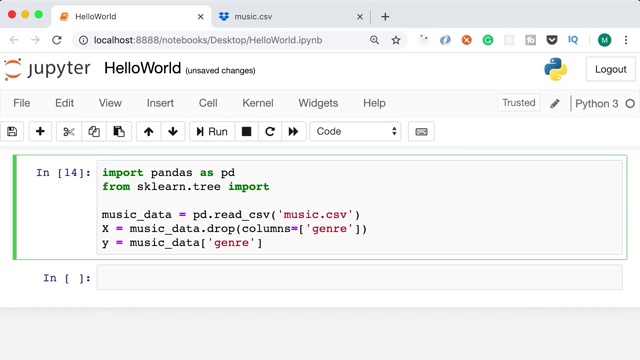Image resolution: width=640 pixels, height=360 pixels.
Task: Click the empty In [ ] prompt
Action: click(67, 278)
